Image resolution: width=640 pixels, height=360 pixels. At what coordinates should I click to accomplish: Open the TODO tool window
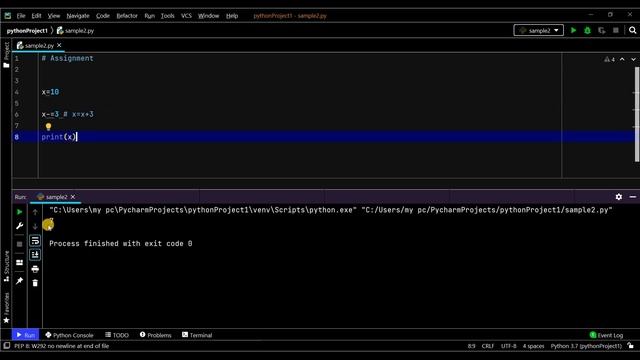coord(117,335)
